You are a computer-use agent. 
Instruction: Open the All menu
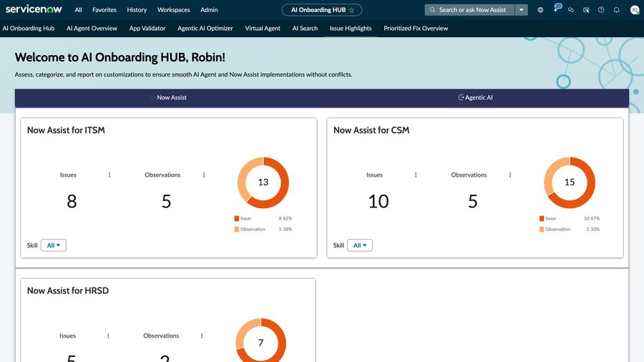coord(79,10)
